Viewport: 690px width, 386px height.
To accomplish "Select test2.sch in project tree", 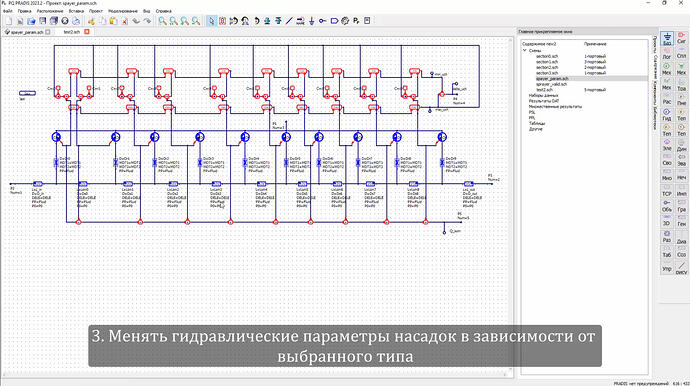I will 544,90.
